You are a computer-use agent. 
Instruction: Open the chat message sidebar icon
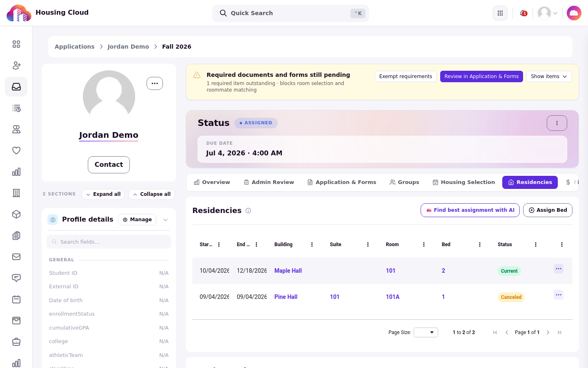[16, 278]
